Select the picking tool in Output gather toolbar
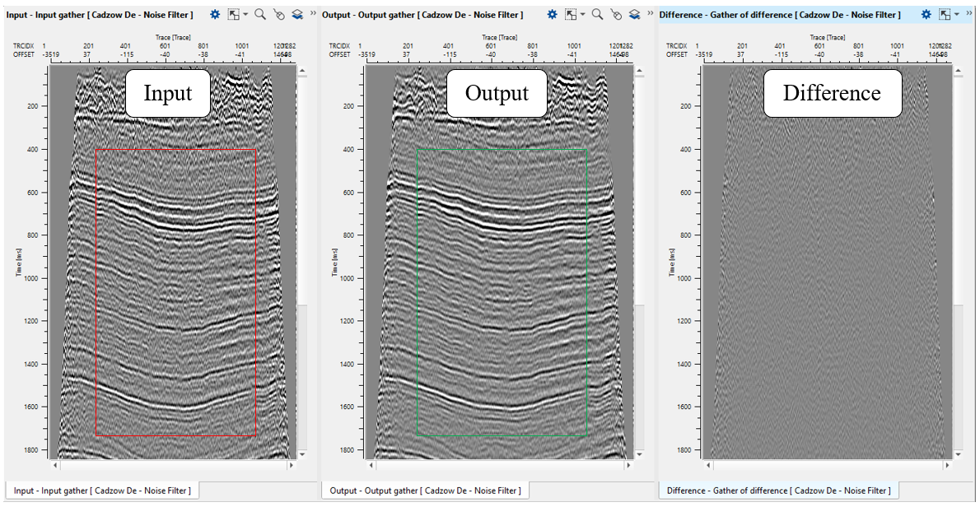Viewport: 980px width, 507px height. [616, 15]
